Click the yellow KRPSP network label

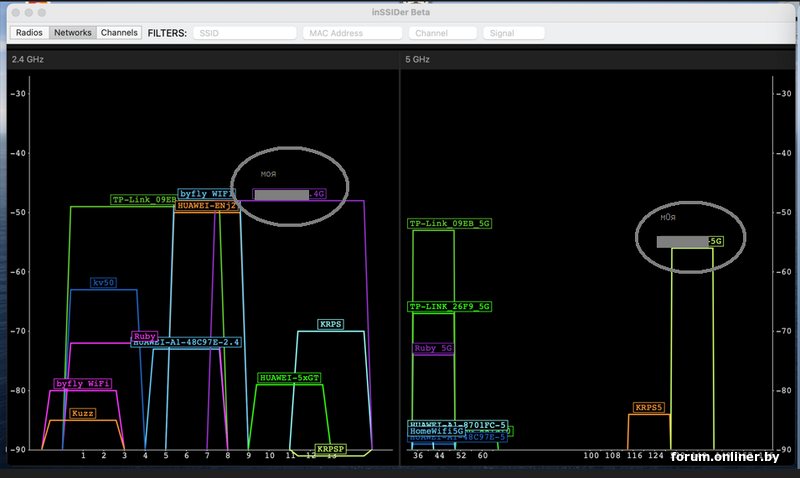330,450
